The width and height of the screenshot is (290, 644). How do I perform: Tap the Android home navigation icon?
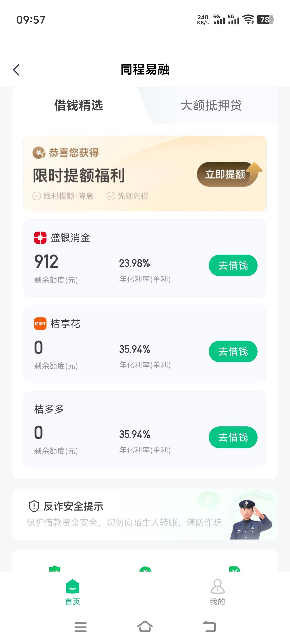tap(145, 627)
